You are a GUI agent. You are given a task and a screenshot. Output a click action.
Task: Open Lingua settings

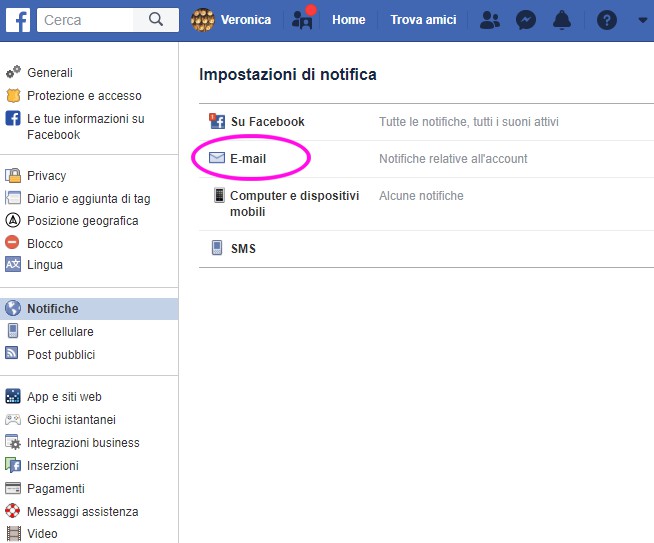pos(45,265)
